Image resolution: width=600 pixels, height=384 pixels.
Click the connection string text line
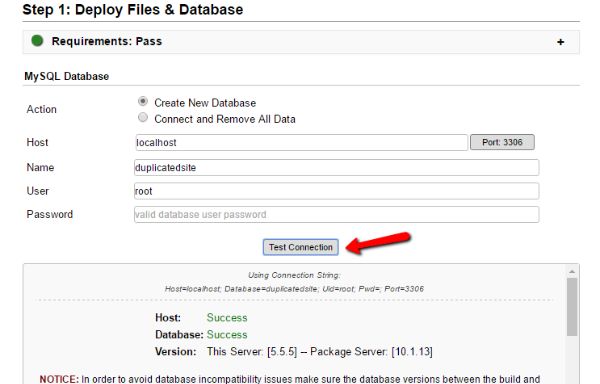pos(294,289)
